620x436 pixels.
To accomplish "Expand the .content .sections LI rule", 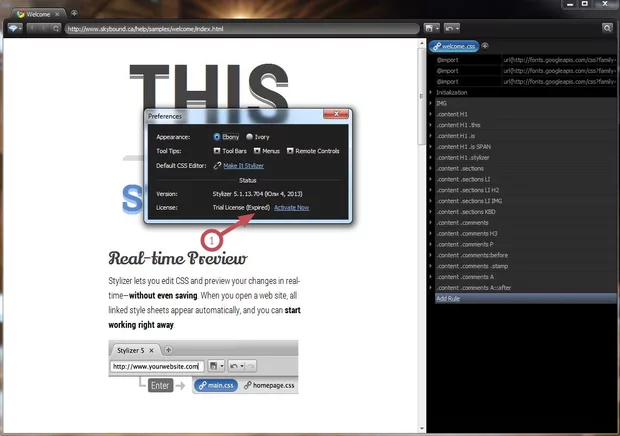I will pyautogui.click(x=431, y=179).
